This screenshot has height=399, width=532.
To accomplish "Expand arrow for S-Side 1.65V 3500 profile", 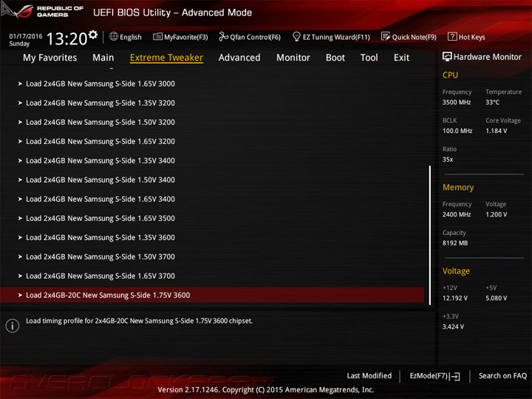I will click(20, 218).
